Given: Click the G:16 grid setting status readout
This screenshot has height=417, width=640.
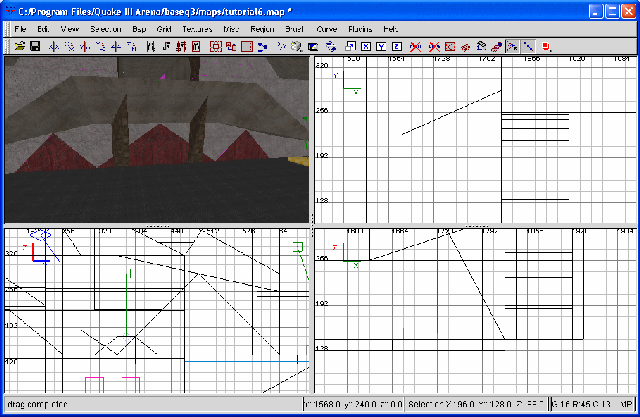Looking at the screenshot, I should click(591, 404).
